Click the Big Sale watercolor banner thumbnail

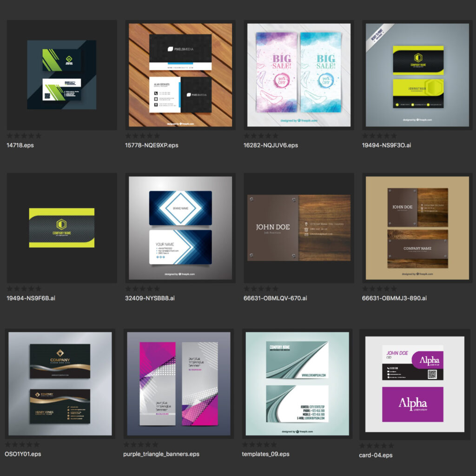[299, 75]
